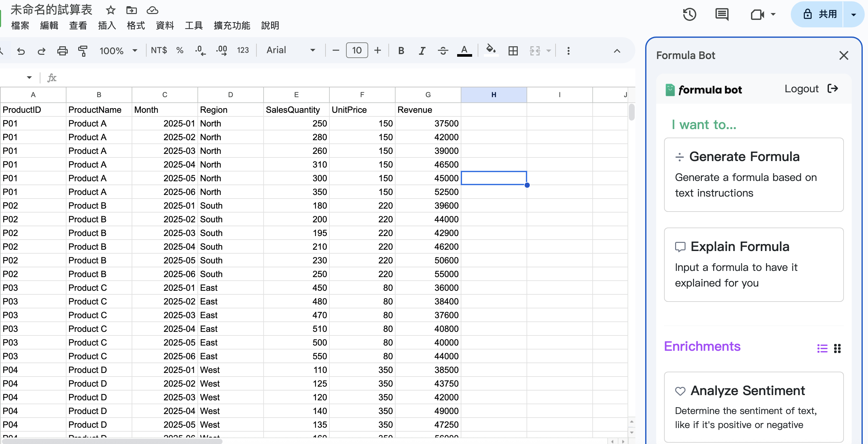The height and width of the screenshot is (444, 868).
Task: Click the Logout link in Formula Bot
Action: (x=802, y=89)
